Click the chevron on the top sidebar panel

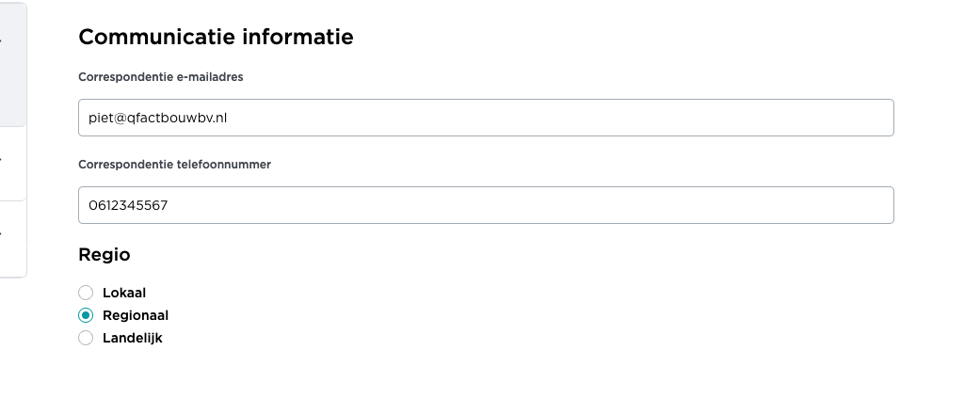click(x=2, y=42)
